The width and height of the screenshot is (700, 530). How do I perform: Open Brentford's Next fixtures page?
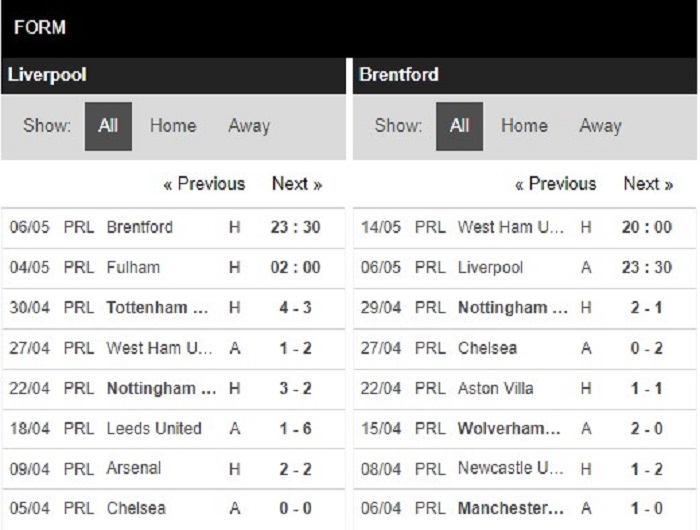(x=648, y=184)
